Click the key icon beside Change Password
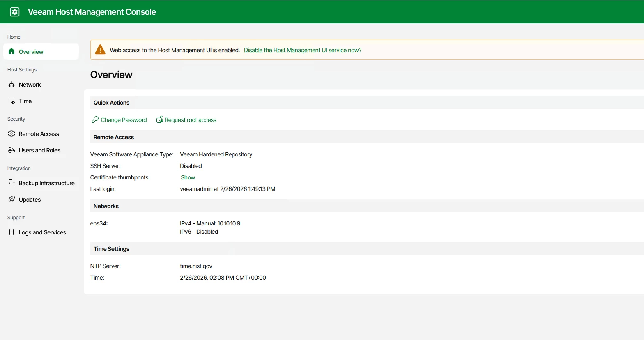 point(95,119)
